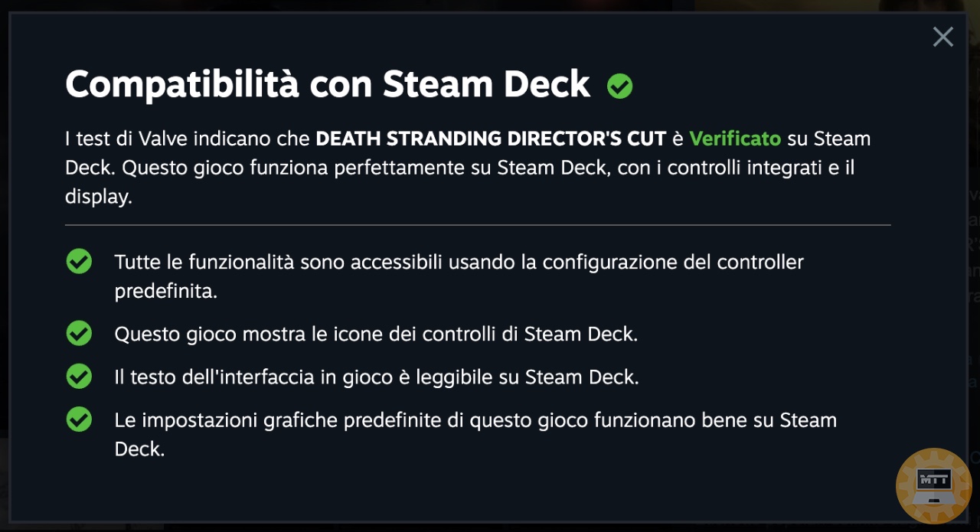Close the Steam Deck compatibility dialog
Screen dimensions: 980x532
[942, 37]
